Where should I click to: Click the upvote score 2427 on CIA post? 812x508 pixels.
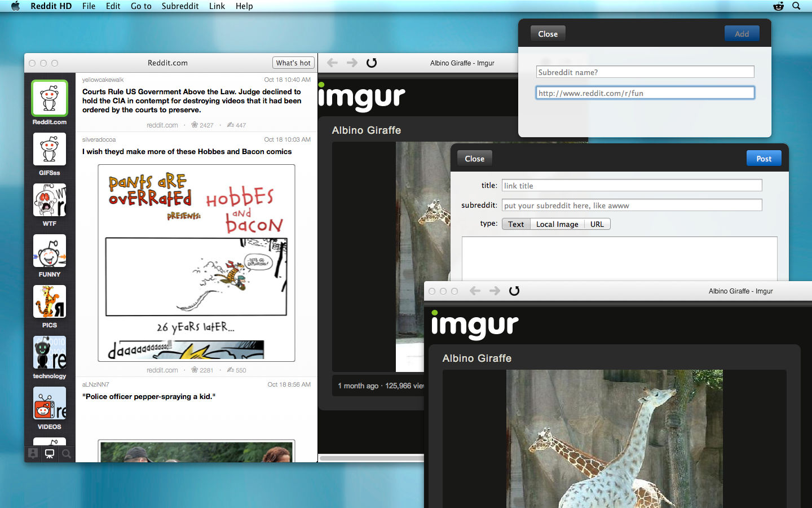tap(202, 125)
